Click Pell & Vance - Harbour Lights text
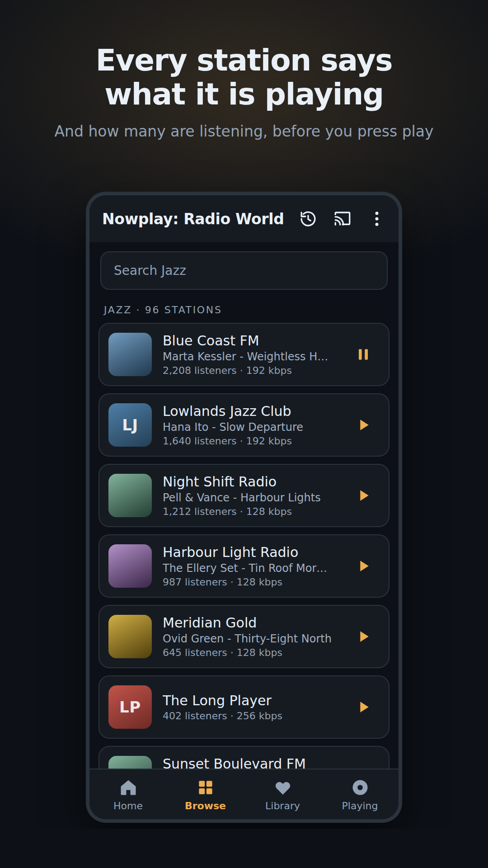The width and height of the screenshot is (488, 868). 242,497
